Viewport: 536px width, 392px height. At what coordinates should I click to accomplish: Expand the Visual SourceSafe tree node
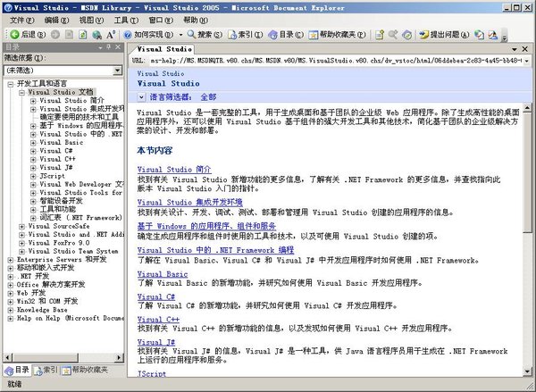(x=21, y=226)
